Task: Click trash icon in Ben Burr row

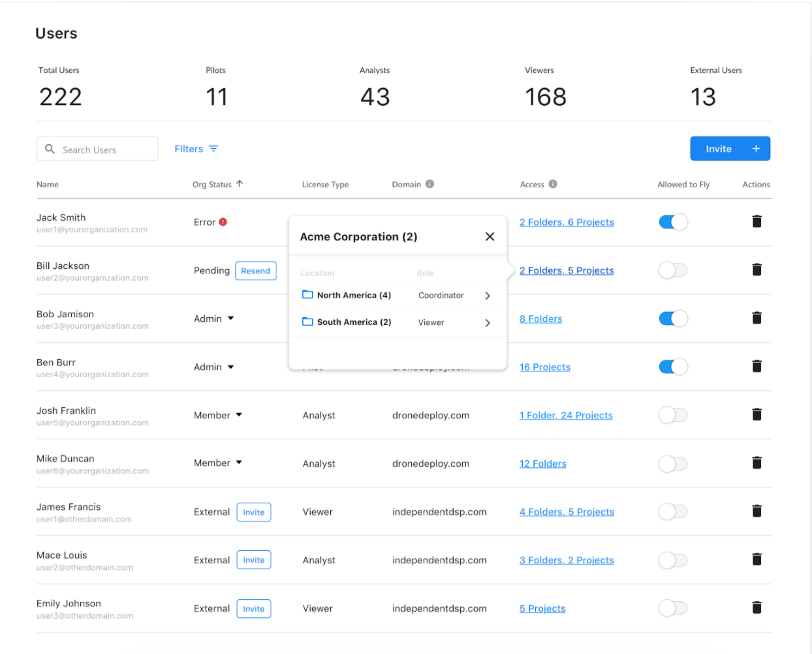Action: 757,366
